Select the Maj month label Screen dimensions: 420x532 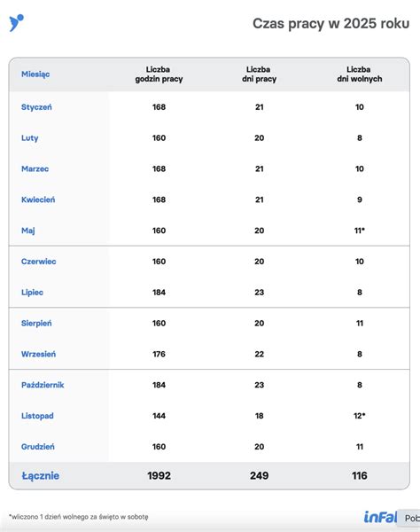28,231
